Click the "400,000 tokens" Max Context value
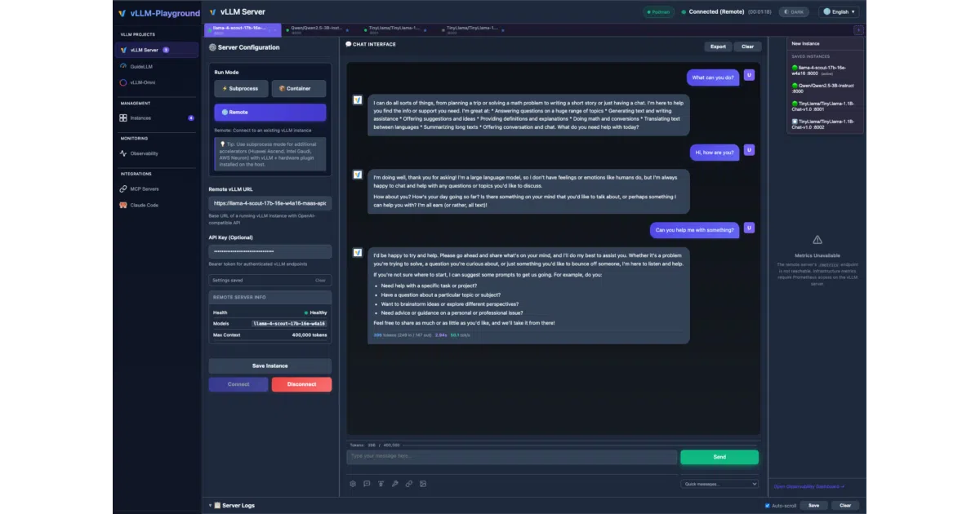This screenshot has width=980, height=514. [x=310, y=335]
